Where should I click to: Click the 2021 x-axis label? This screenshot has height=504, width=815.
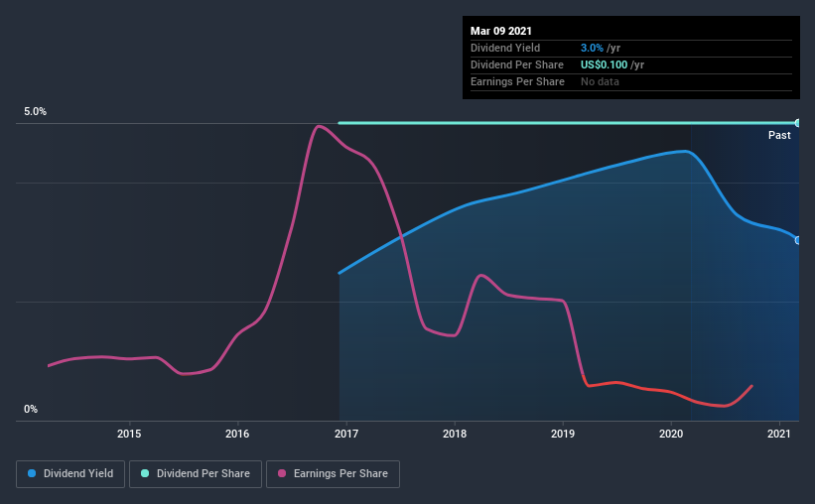[x=779, y=434]
